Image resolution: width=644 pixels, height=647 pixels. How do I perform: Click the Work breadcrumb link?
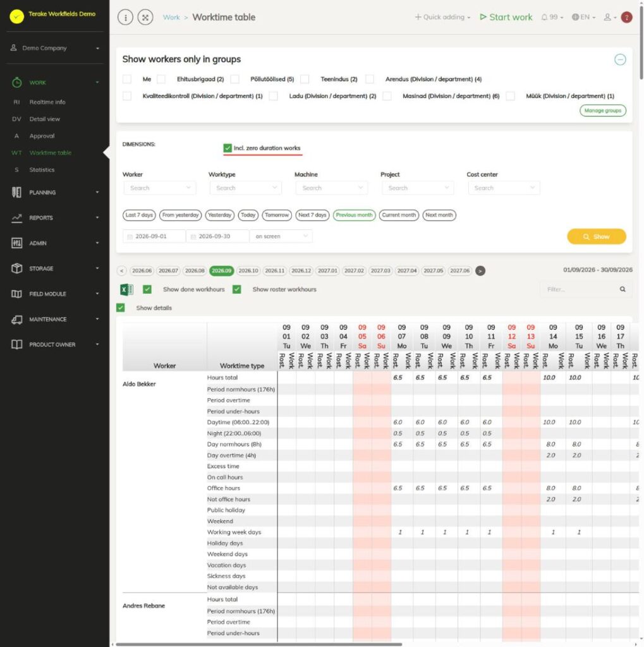point(171,17)
